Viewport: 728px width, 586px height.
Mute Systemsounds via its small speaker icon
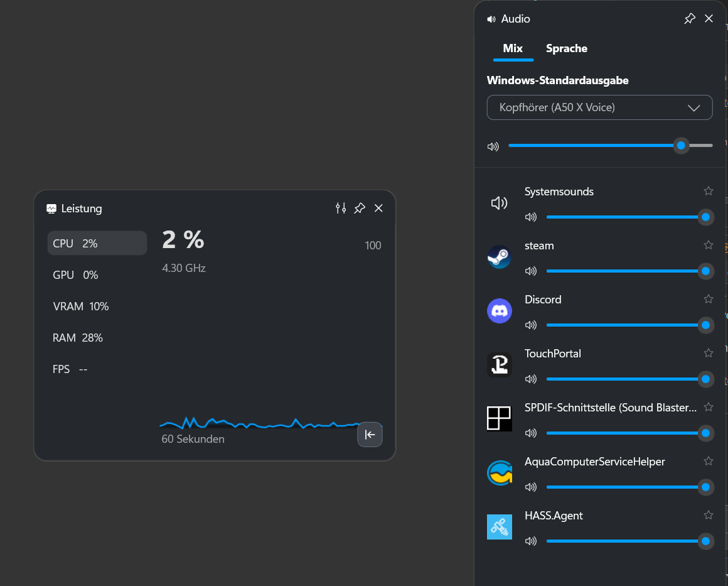tap(531, 217)
